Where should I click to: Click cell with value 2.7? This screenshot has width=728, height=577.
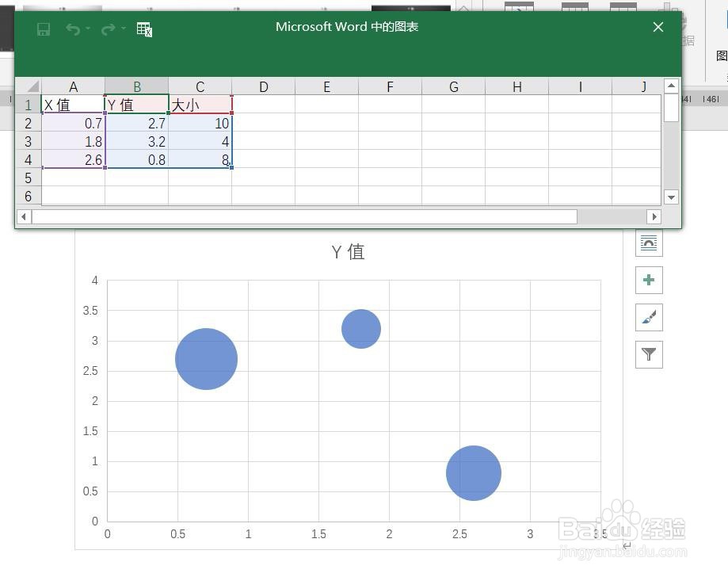tap(136, 123)
